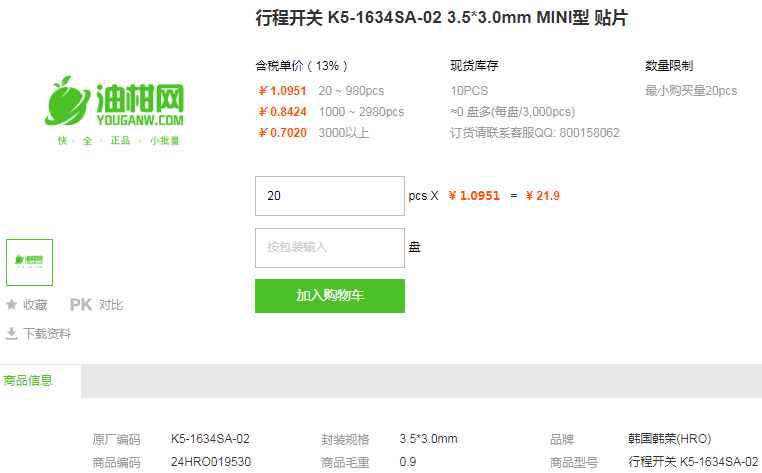This screenshot has height=473, width=762.
Task: Select the small product thumbnail image
Action: coord(30,262)
